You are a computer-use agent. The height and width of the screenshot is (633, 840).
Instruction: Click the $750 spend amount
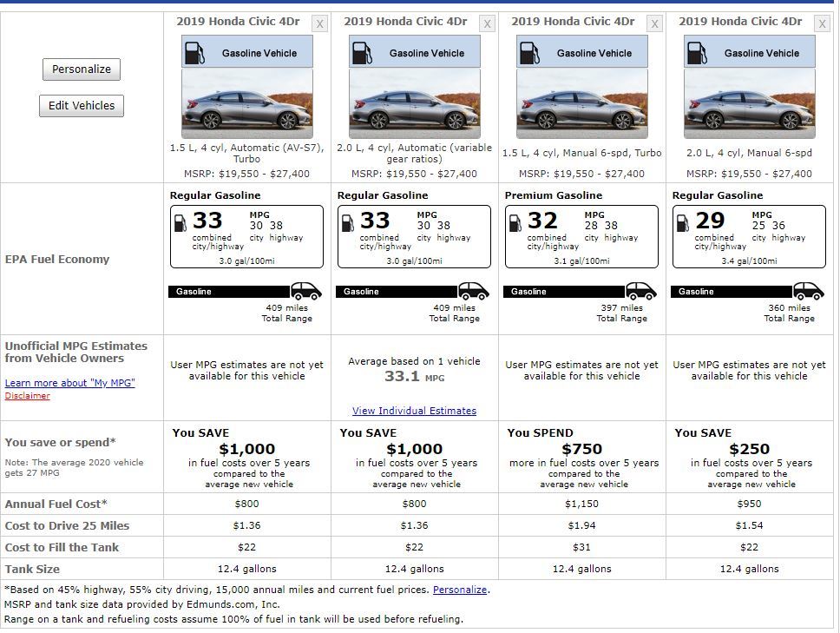tap(581, 449)
